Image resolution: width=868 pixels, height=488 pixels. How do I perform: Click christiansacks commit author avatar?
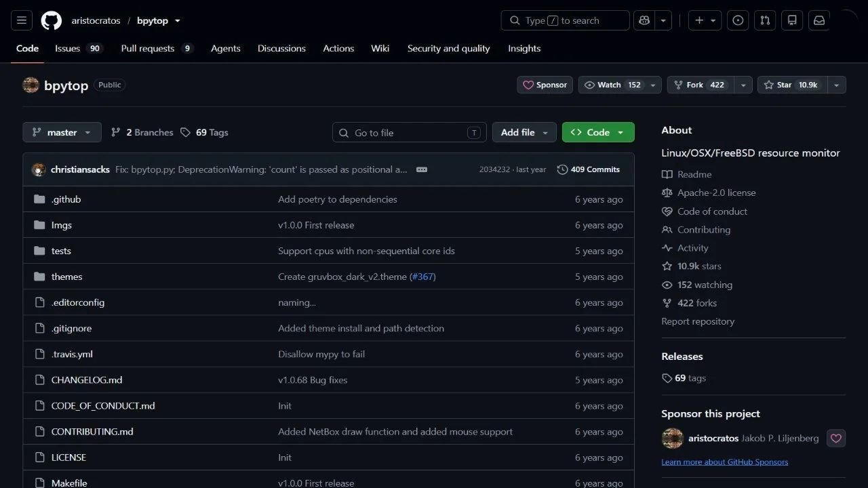pyautogui.click(x=39, y=169)
